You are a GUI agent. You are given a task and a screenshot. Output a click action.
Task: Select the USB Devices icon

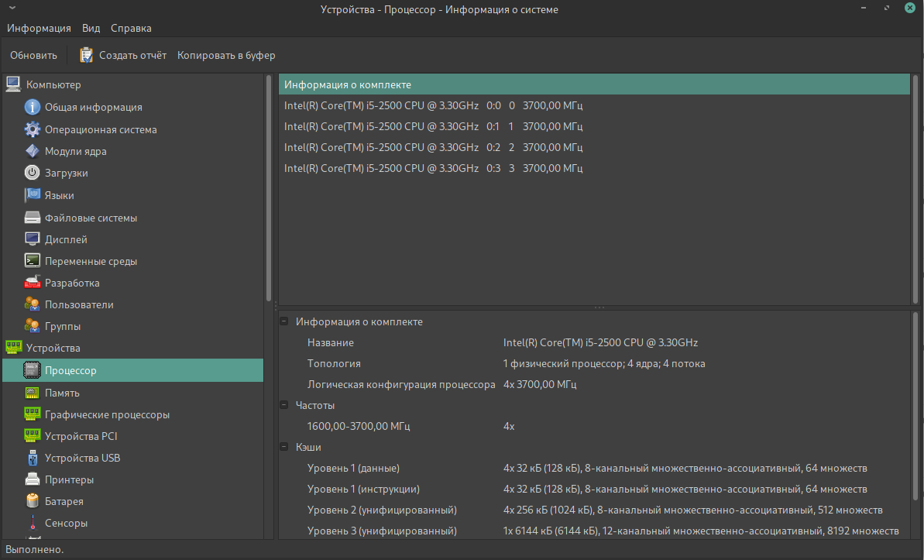coord(33,458)
